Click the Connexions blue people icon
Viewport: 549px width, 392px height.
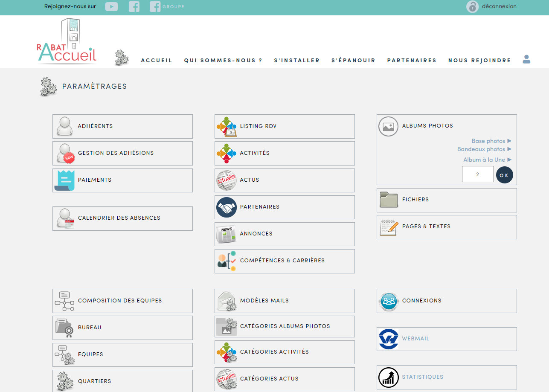pyautogui.click(x=388, y=301)
